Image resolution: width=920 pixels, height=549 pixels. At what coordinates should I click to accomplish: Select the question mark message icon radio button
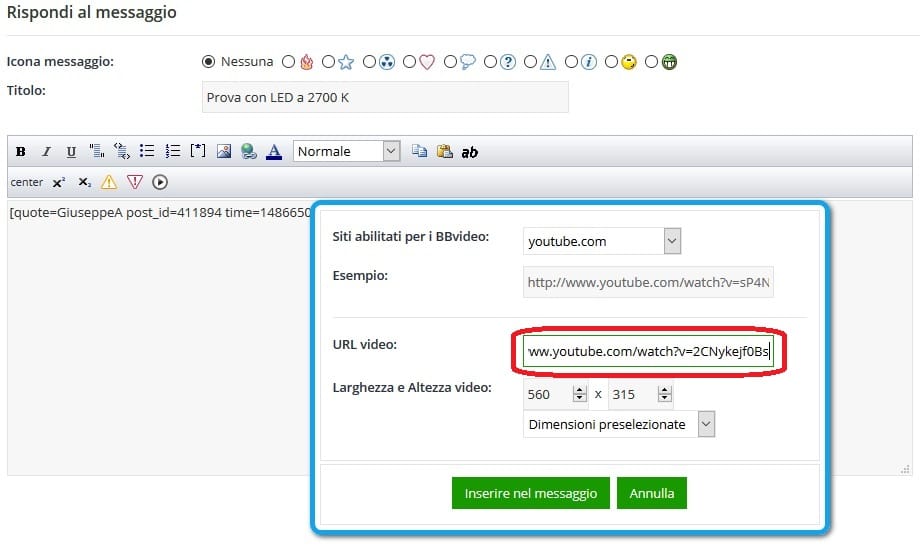click(x=491, y=62)
